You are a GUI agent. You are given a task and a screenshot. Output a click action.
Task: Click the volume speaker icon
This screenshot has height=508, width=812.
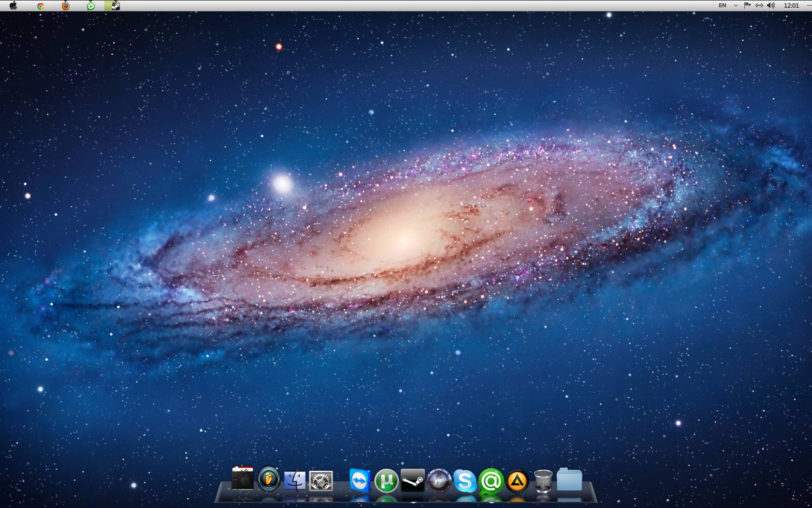pos(771,6)
